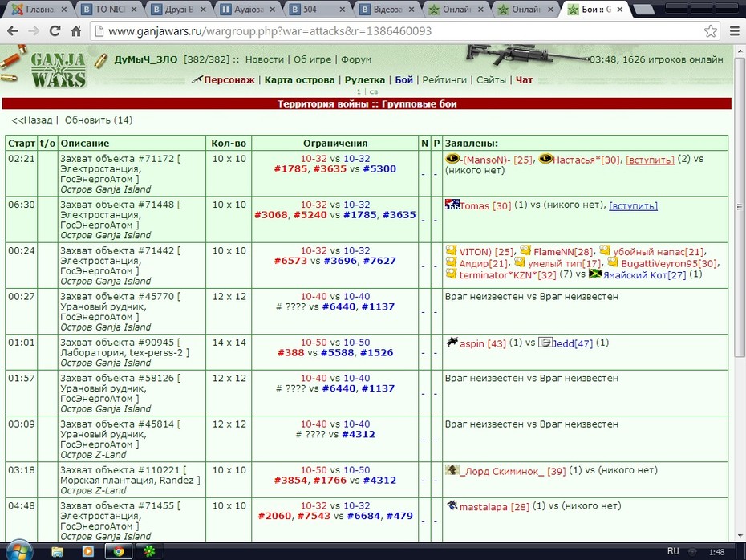Click the clan icon beside _Лорд Скиминок_
Image resolution: width=746 pixels, height=560 pixels.
(x=452, y=470)
